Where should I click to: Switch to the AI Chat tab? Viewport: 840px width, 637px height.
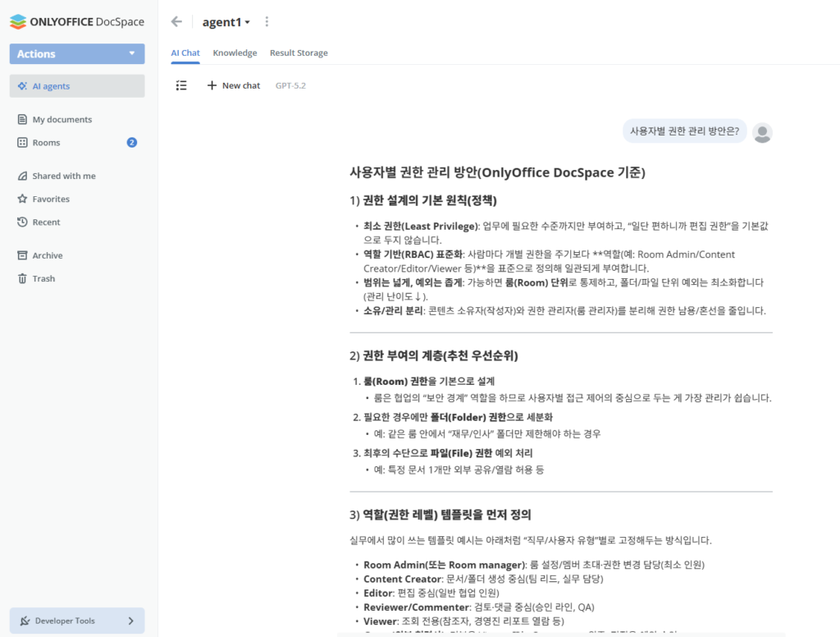point(185,53)
